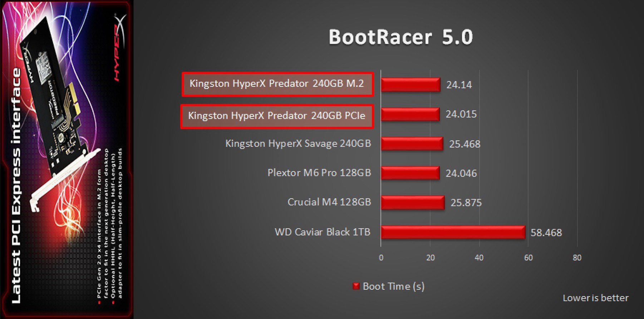Click the axis tick label 80
This screenshot has width=644, height=319.
[577, 258]
